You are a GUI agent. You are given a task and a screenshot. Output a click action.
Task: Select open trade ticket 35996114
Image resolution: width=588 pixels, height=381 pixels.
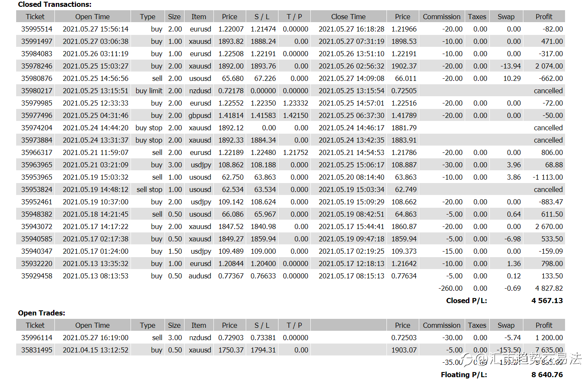point(37,338)
